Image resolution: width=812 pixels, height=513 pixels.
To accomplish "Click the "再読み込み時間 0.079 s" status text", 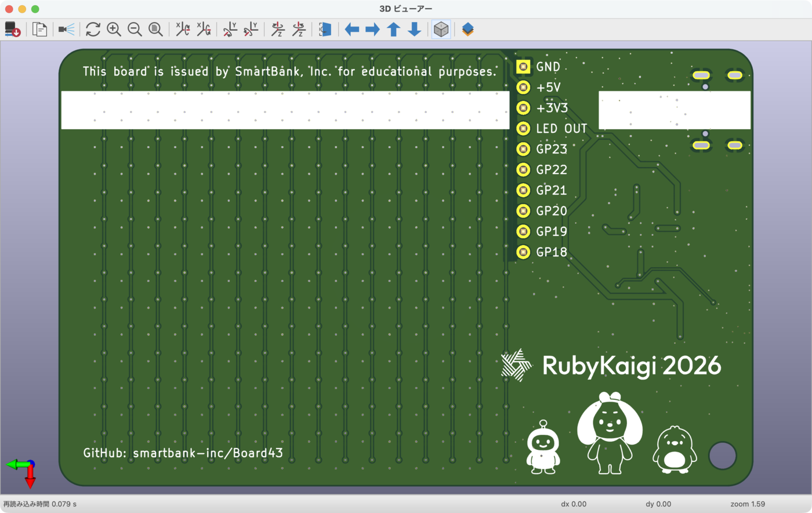I will 40,504.
